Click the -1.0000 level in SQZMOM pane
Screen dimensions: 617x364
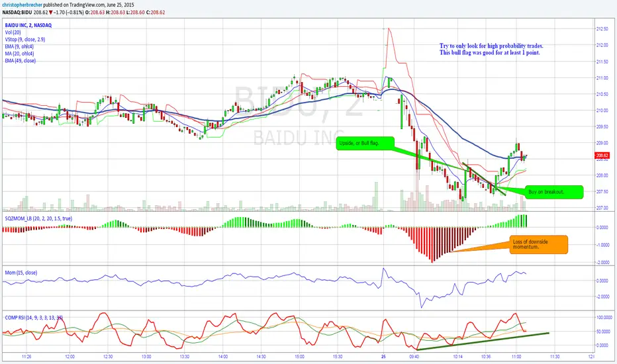pyautogui.click(x=603, y=245)
